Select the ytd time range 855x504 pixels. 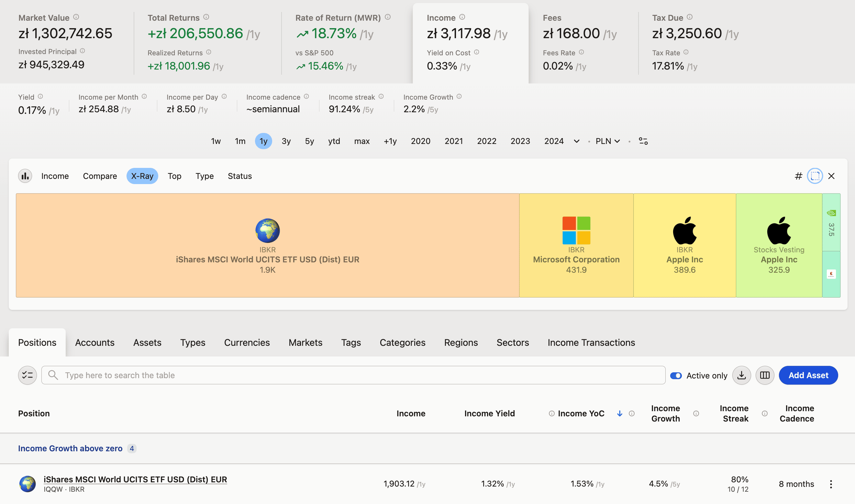coord(334,141)
